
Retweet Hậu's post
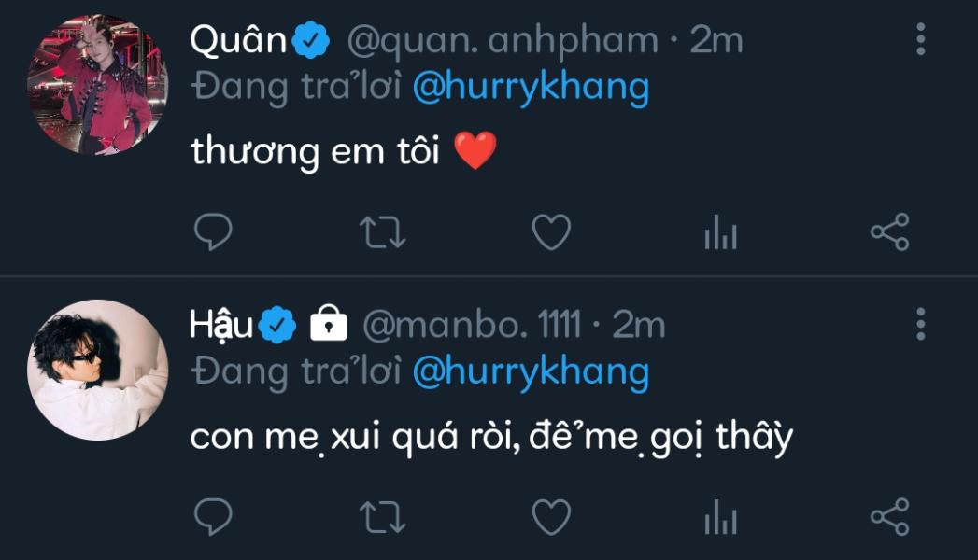(x=382, y=516)
